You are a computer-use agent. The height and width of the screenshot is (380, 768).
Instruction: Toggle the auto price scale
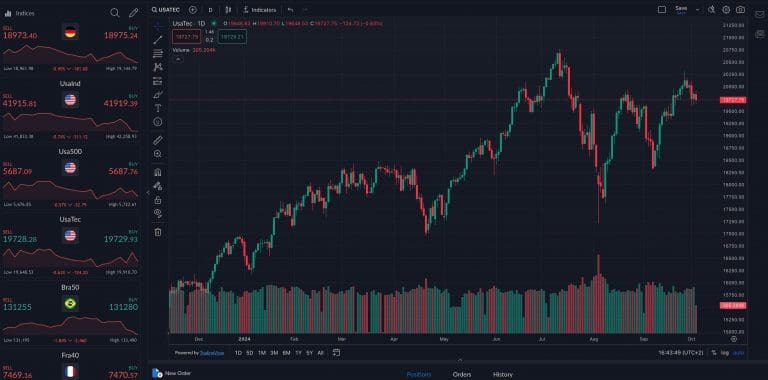point(739,353)
